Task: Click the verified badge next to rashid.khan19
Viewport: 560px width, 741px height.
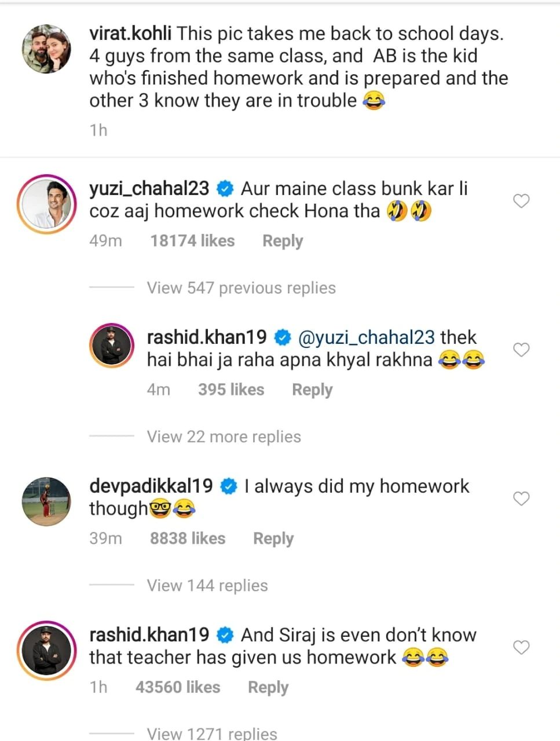Action: [283, 337]
